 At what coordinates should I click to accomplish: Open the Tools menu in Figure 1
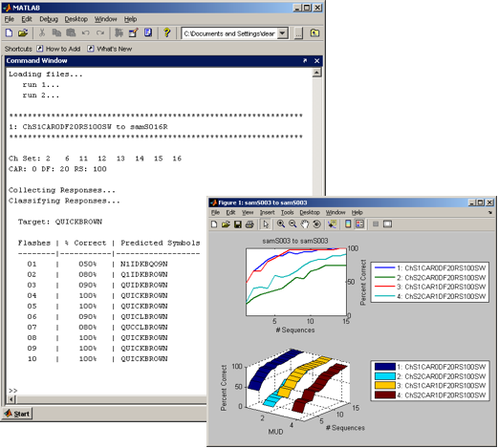(287, 212)
